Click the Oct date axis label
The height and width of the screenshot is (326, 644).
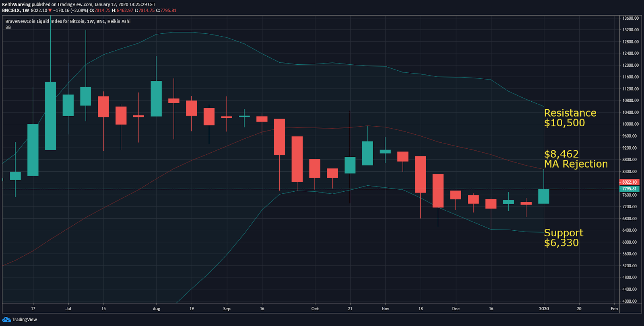point(315,309)
